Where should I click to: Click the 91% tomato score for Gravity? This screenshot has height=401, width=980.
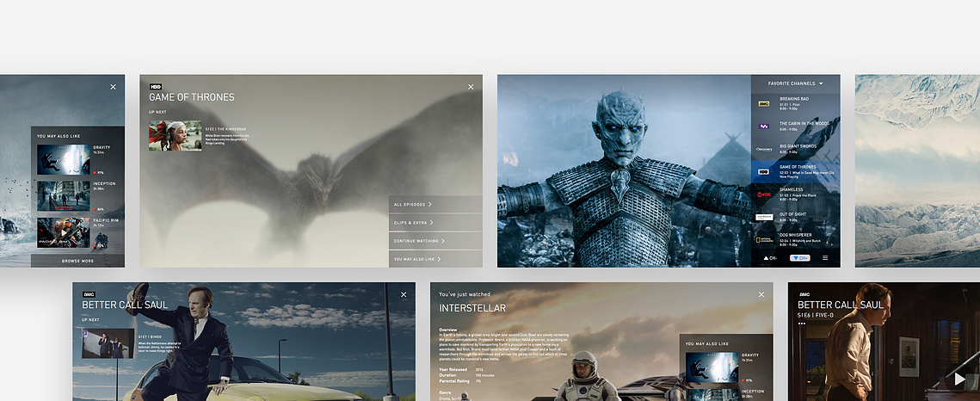[x=98, y=172]
